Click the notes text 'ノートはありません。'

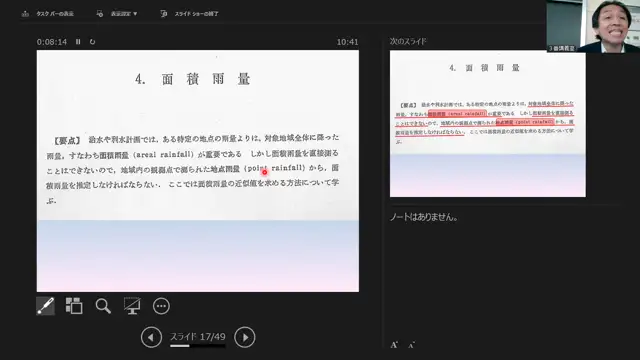click(x=424, y=217)
